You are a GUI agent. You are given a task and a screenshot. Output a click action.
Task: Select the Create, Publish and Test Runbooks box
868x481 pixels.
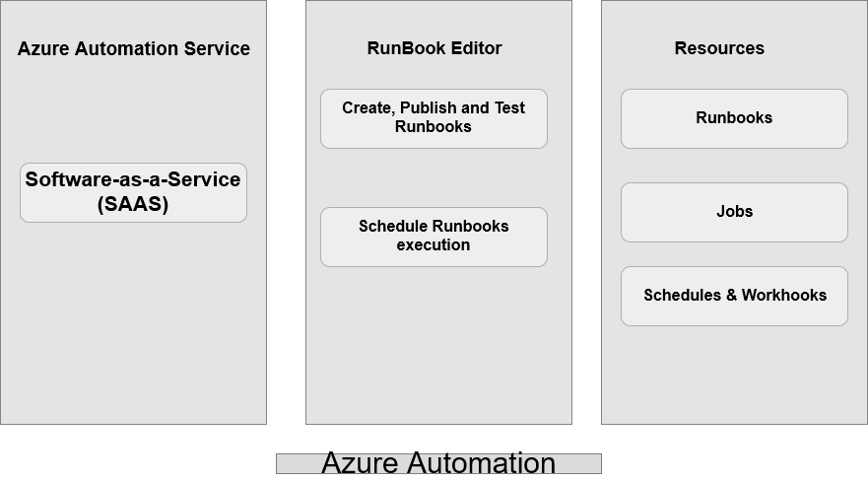click(x=434, y=118)
